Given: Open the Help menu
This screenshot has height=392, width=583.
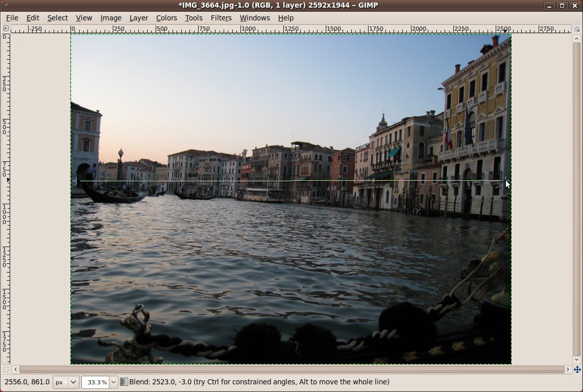Looking at the screenshot, I should (286, 18).
